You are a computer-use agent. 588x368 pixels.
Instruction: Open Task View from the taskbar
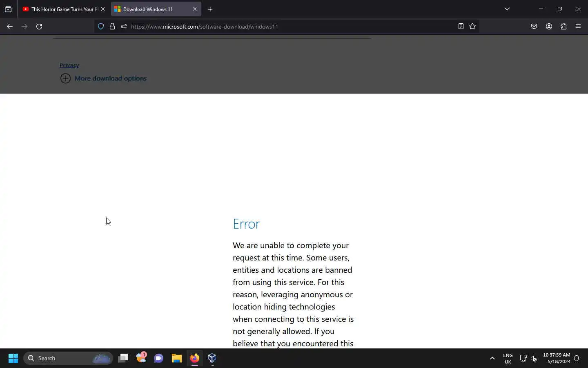click(123, 358)
